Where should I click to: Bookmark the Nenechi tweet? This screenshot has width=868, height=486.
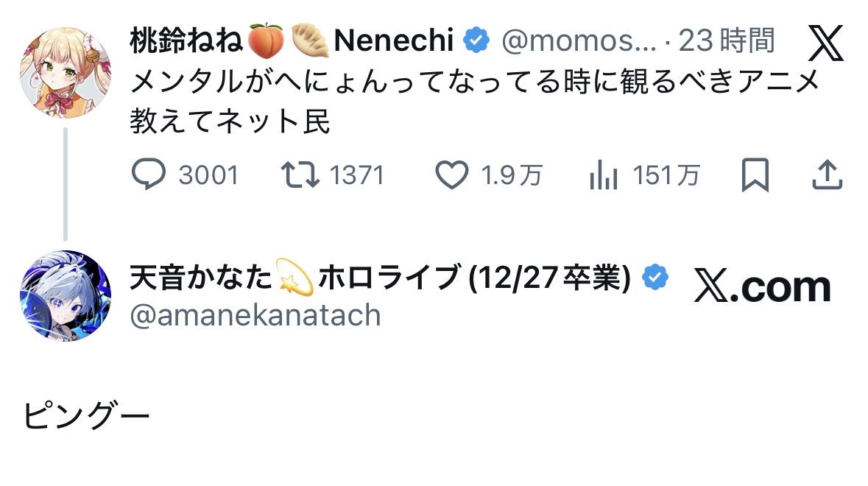[755, 175]
